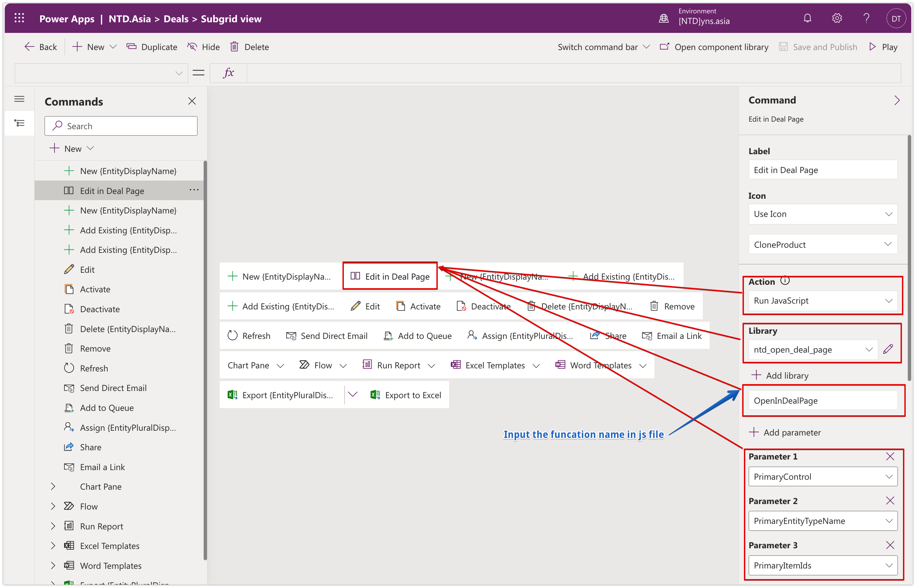Toggle the hamburger menu in left rail
Image resolution: width=916 pixels, height=588 pixels.
(x=20, y=99)
